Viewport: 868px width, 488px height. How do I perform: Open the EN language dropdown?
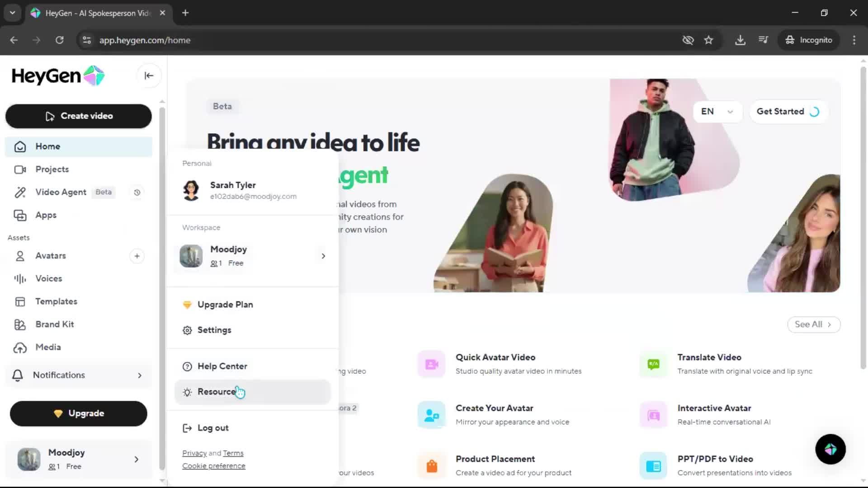(717, 112)
